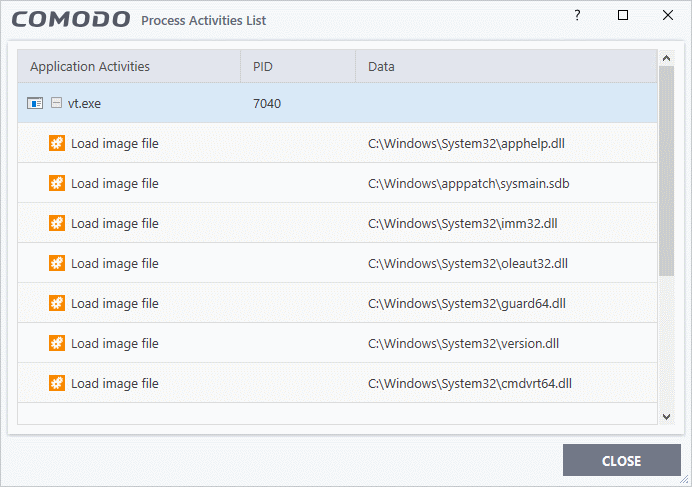Click the orange icon for the sysmain.sdb row
The height and width of the screenshot is (487, 692).
(57, 183)
